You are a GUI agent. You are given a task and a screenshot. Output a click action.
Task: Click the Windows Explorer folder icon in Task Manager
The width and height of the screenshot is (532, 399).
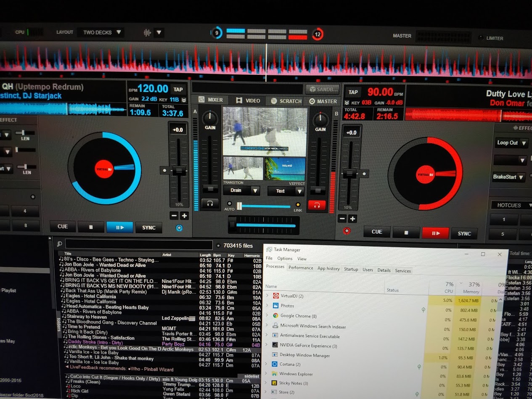click(x=275, y=373)
